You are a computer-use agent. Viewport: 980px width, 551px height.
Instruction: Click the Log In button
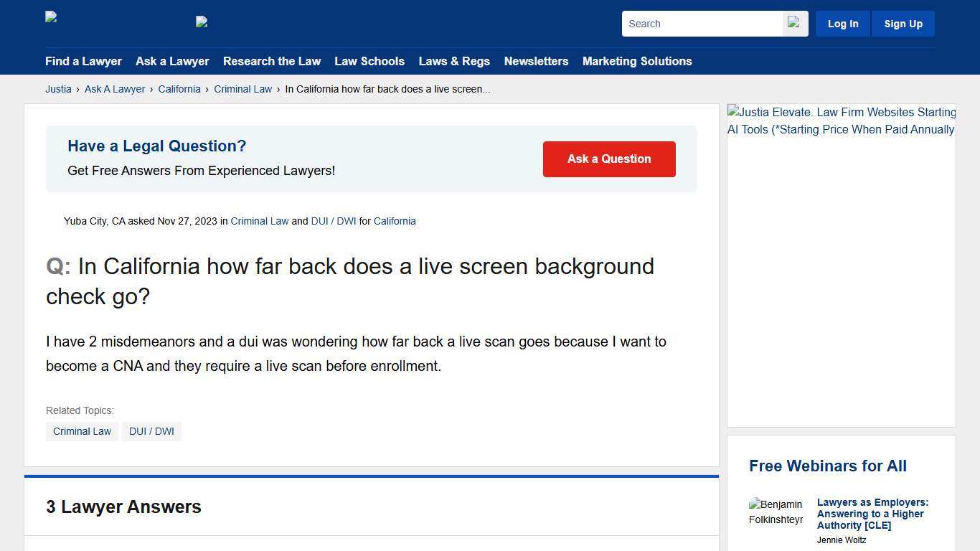[842, 23]
